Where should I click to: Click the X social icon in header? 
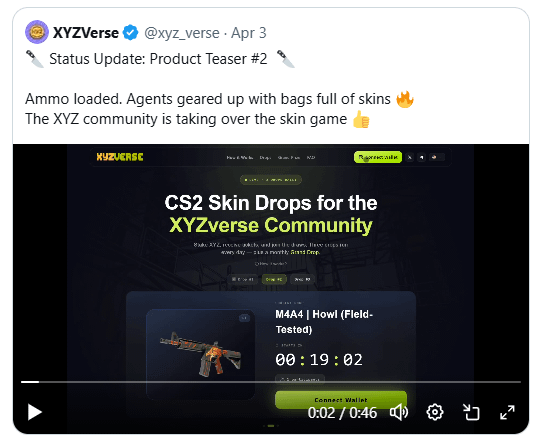(x=410, y=157)
